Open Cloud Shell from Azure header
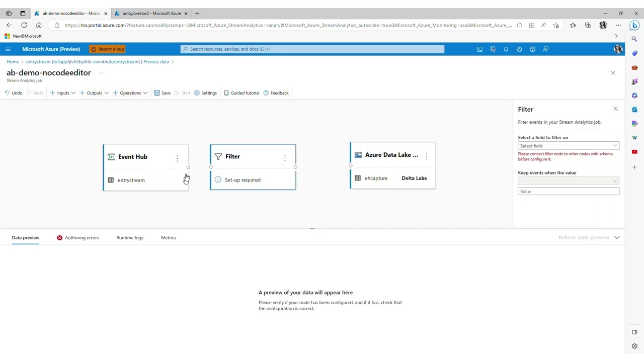 click(479, 49)
